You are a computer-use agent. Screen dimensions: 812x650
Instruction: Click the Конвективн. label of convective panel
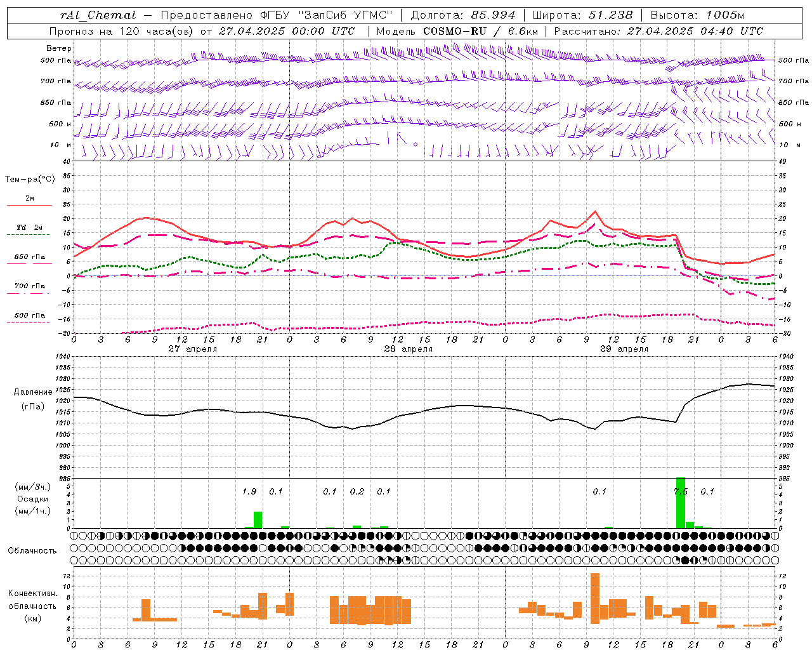tap(32, 594)
